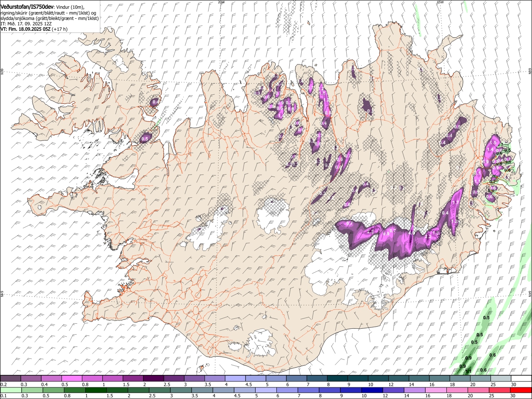The width and height of the screenshot is (532, 399).
Task: Click the '20W' longitude label on the top edge
Action: pyautogui.click(x=221, y=2)
